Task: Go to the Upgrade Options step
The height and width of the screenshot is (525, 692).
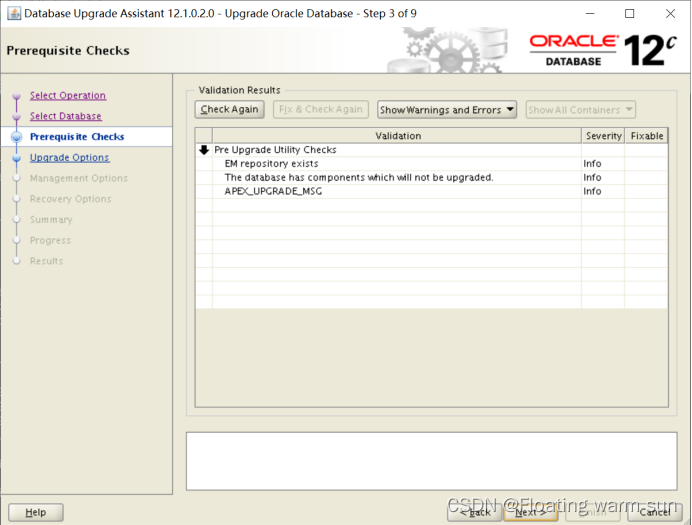Action: (69, 158)
